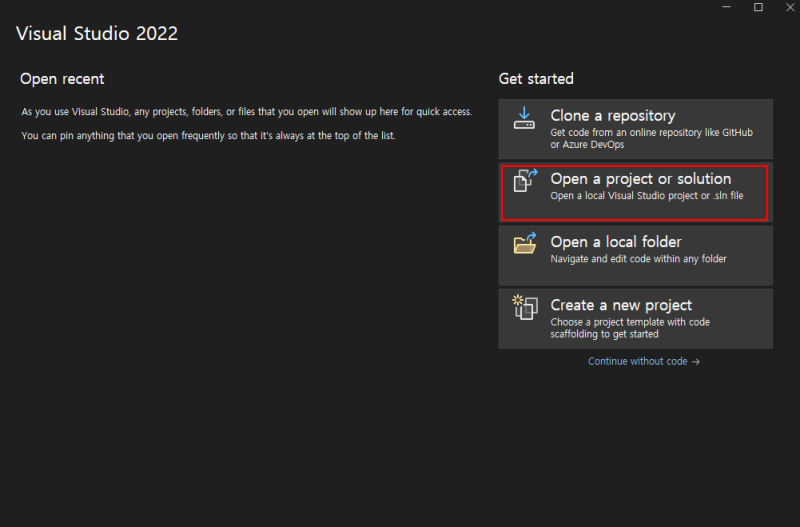Click the Clone a repository download icon
The height and width of the screenshot is (527, 800).
(x=525, y=118)
